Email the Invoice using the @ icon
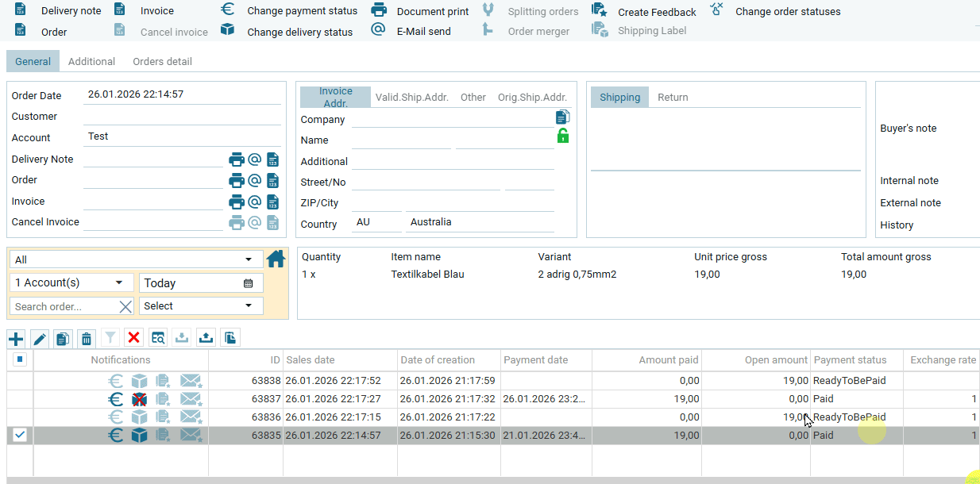This screenshot has height=484, width=980. [x=255, y=202]
